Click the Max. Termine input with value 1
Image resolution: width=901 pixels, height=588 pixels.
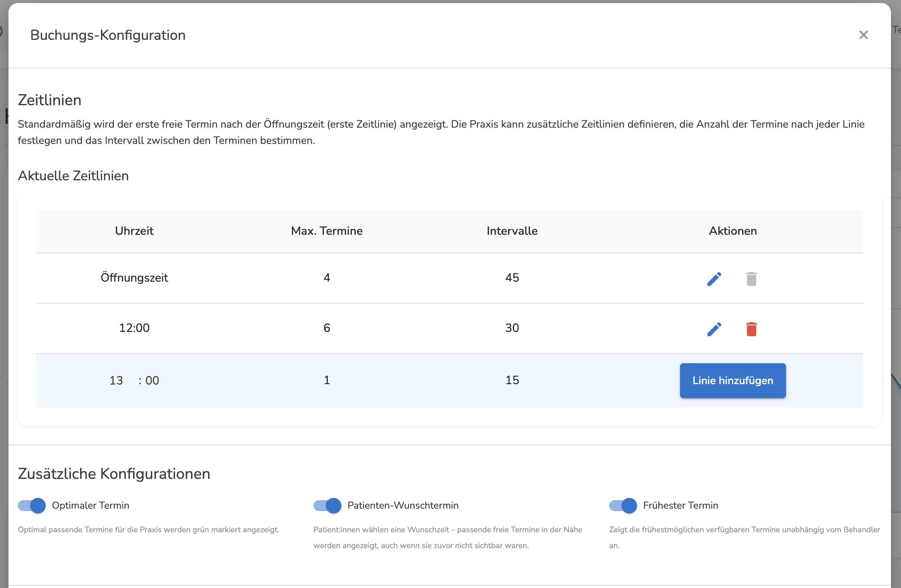click(x=327, y=380)
